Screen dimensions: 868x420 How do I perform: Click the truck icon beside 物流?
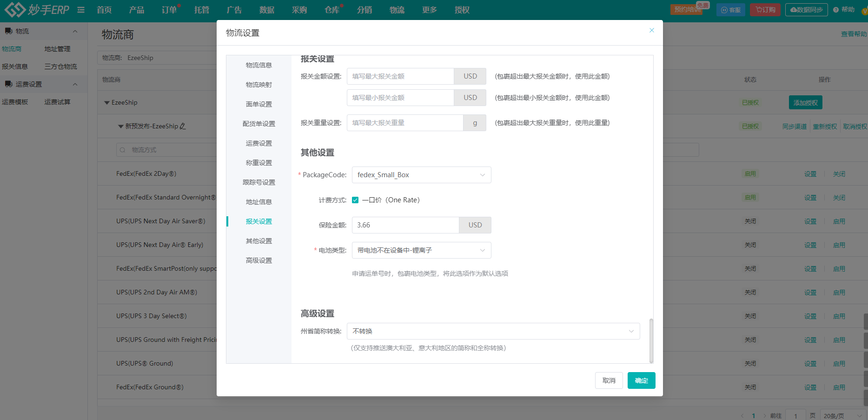coord(8,31)
